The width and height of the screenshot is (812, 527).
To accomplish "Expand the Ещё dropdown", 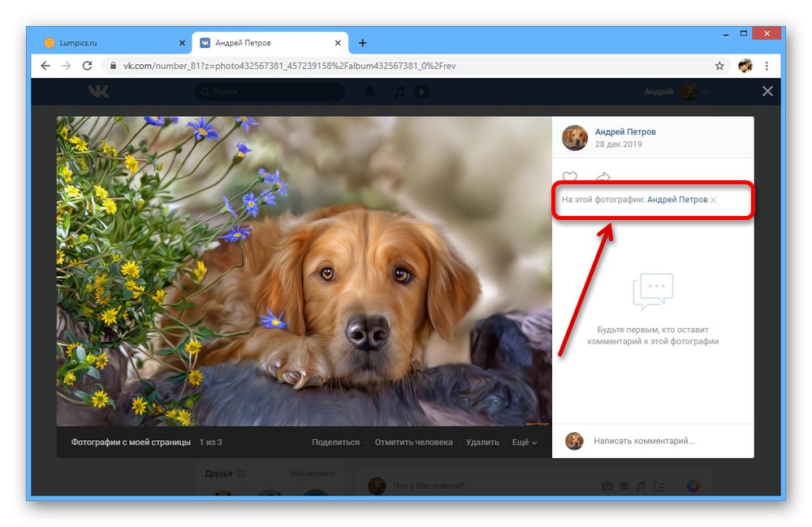I will point(525,442).
